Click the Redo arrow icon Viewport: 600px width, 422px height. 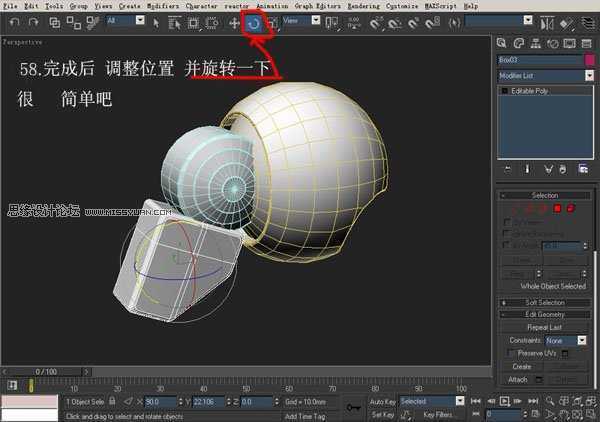pyautogui.click(x=34, y=22)
